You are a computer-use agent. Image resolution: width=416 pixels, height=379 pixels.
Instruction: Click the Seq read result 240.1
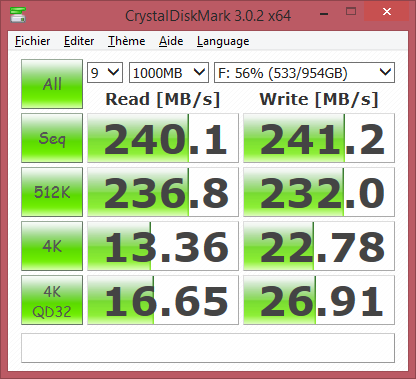click(x=163, y=138)
